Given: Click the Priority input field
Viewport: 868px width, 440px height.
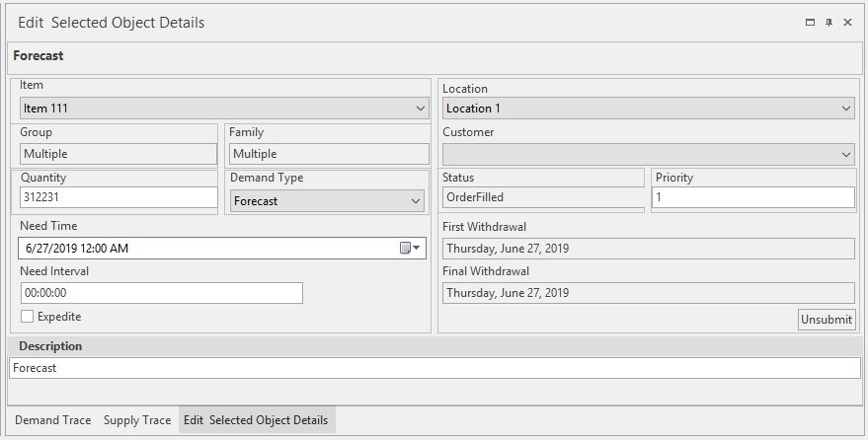Looking at the screenshot, I should tap(753, 197).
